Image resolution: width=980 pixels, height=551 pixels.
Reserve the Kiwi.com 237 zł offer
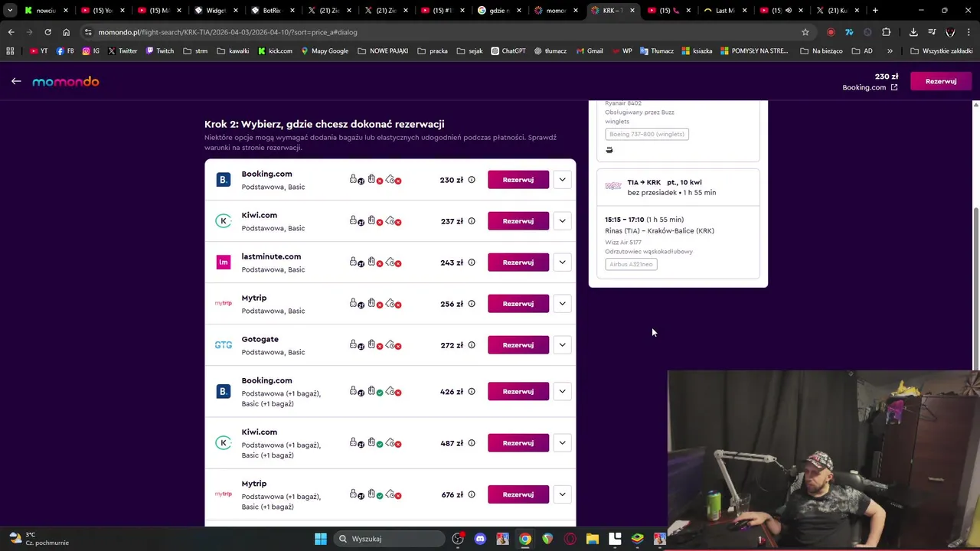click(518, 221)
